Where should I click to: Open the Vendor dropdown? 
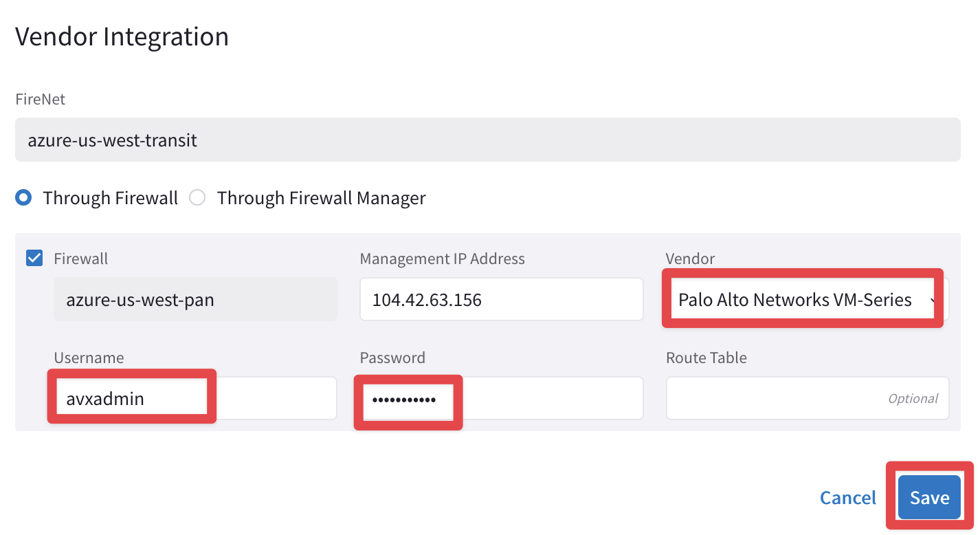807,299
